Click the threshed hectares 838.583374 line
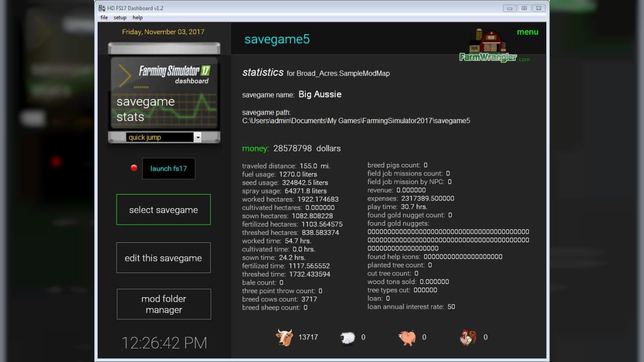 [290, 233]
